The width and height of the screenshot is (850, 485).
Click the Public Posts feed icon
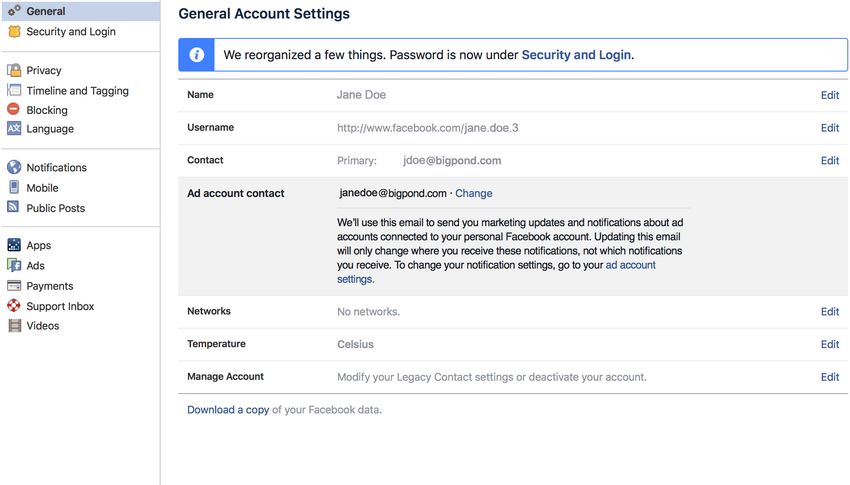click(14, 207)
